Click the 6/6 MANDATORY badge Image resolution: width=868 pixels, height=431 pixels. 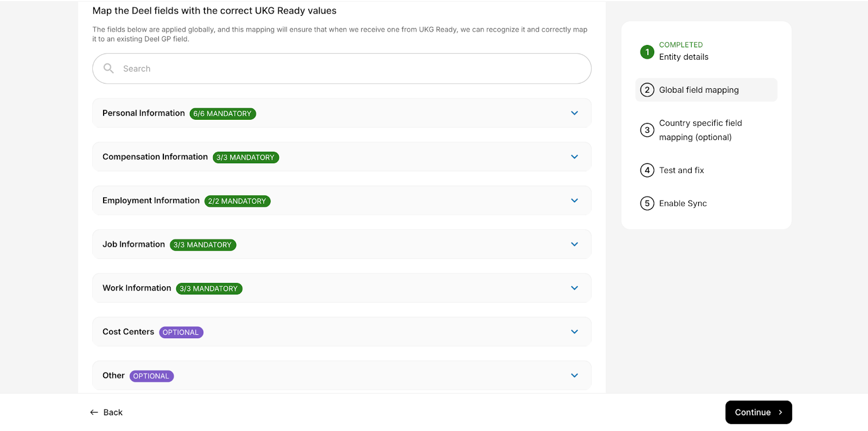tap(222, 113)
